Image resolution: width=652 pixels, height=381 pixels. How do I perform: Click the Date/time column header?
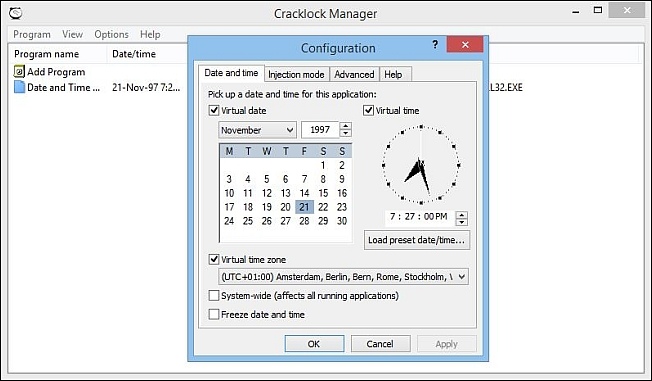tap(147, 54)
